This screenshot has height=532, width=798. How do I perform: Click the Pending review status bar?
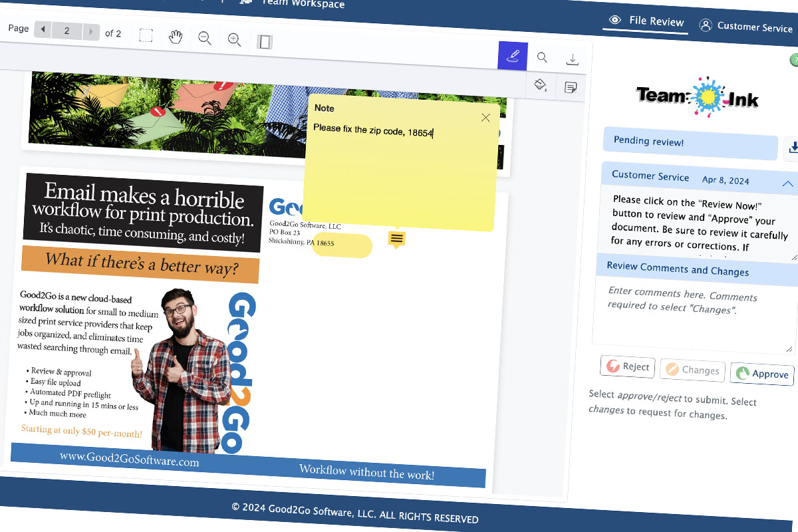[x=690, y=144]
